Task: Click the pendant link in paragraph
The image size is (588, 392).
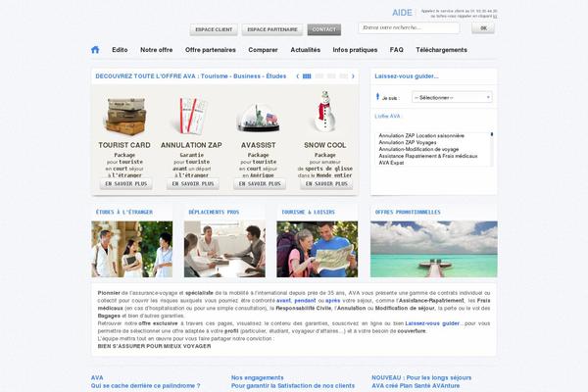Action: click(x=305, y=301)
